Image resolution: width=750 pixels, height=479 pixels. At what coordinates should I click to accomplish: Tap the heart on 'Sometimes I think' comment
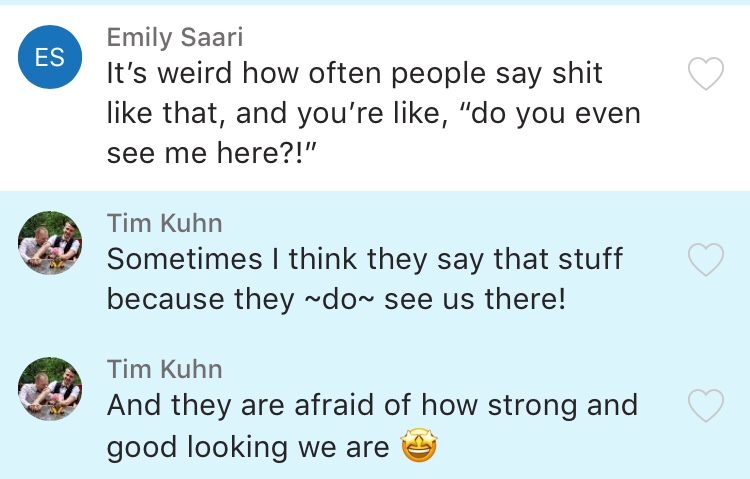pos(707,260)
